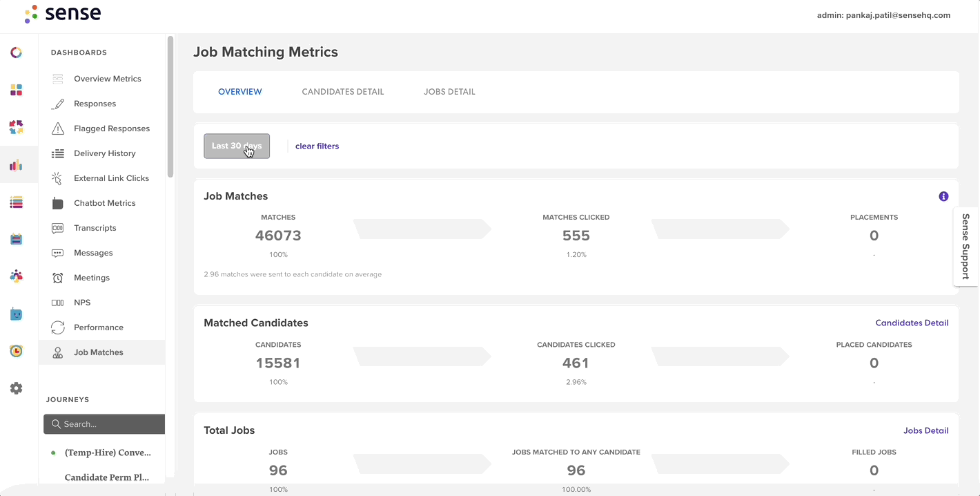Viewport: 980px width, 496px height.
Task: Click the Sense logo in the header
Action: click(x=62, y=14)
